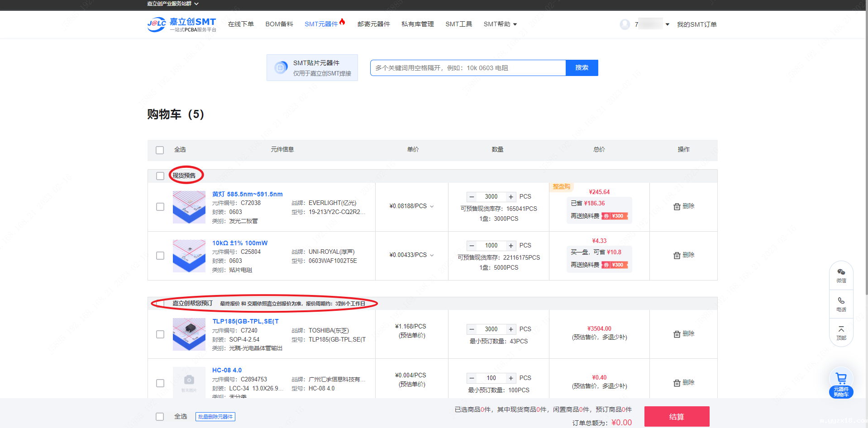Increase quantity of 10kΩ resistor
Screen dimensions: 868x428
click(x=511, y=246)
